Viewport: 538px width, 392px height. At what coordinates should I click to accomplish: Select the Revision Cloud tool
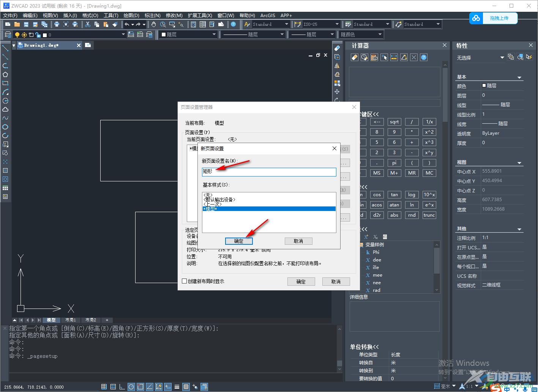point(5,109)
